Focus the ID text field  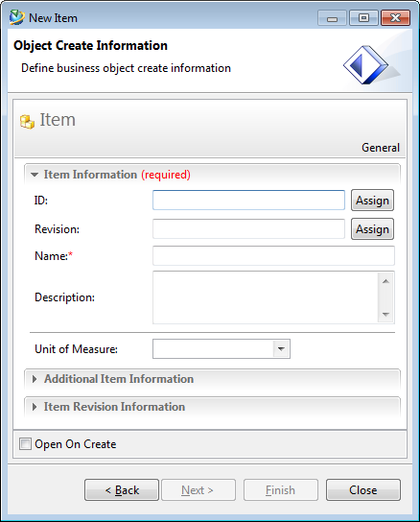pos(248,201)
